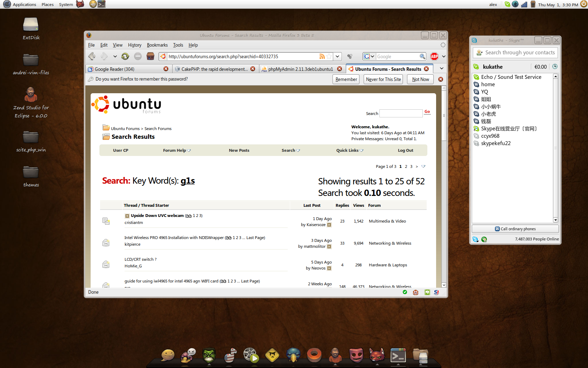588x368 pixels.
Task: Open the search engine selector dropdown
Action: (369, 56)
